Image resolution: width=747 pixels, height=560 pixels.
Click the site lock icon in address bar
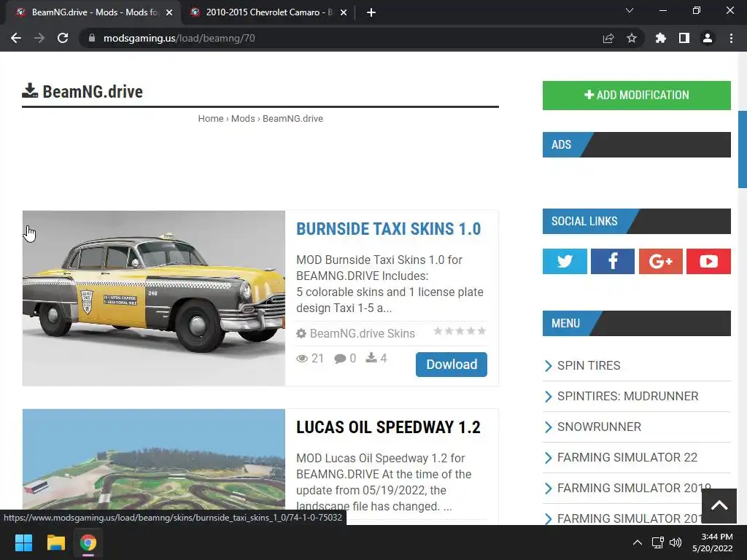[92, 38]
